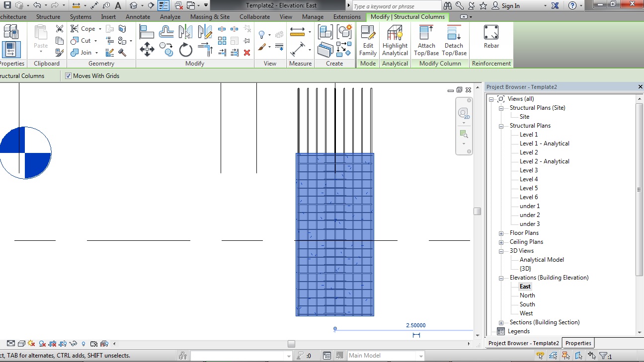The image size is (644, 362).
Task: Click the keyword or phrase search box
Action: pyautogui.click(x=396, y=6)
